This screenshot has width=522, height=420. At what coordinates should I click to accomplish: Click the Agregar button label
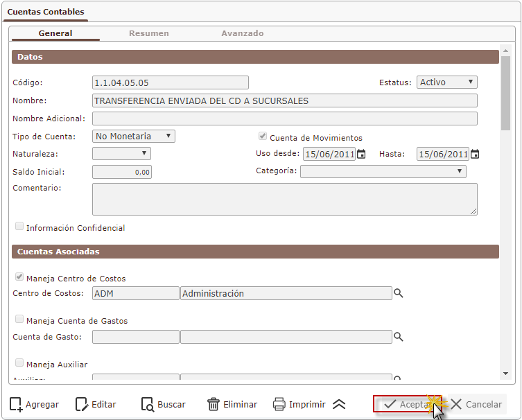click(42, 405)
